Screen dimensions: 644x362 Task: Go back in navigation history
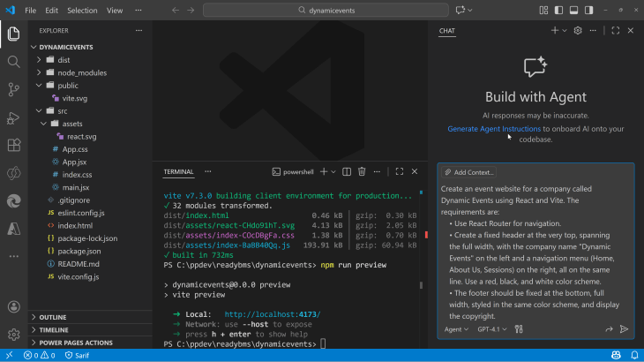click(176, 11)
